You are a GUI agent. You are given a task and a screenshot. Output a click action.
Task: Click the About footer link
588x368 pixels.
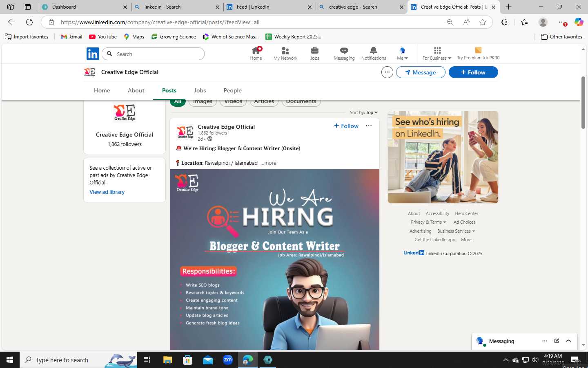pyautogui.click(x=414, y=213)
